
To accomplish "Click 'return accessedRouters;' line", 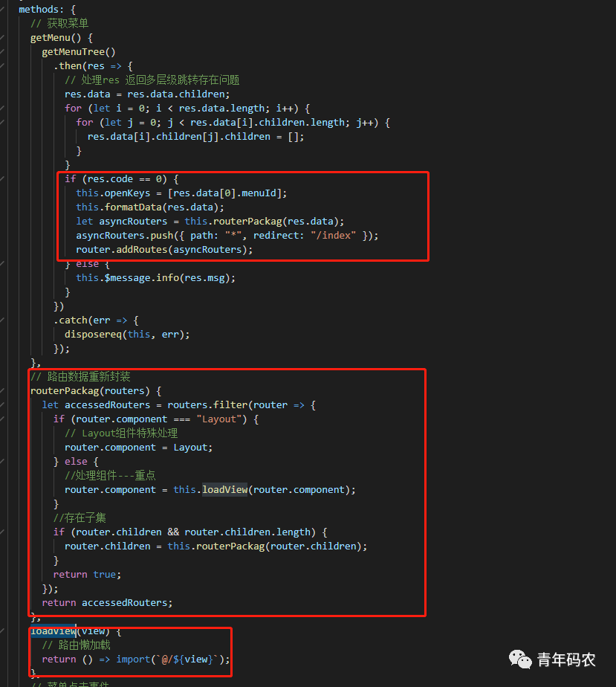I will tap(107, 603).
